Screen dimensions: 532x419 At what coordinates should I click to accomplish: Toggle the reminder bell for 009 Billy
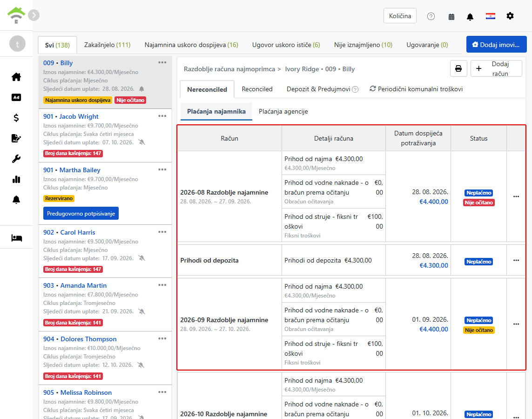tap(142, 89)
